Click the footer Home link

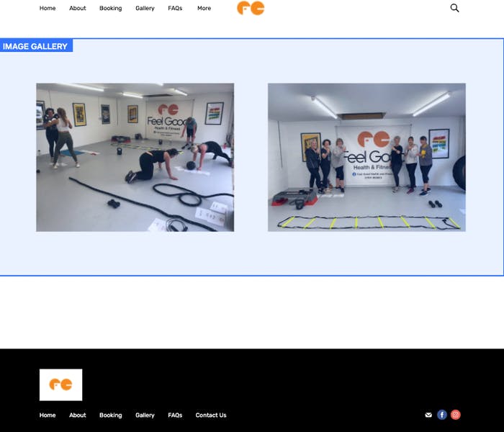[x=48, y=415]
